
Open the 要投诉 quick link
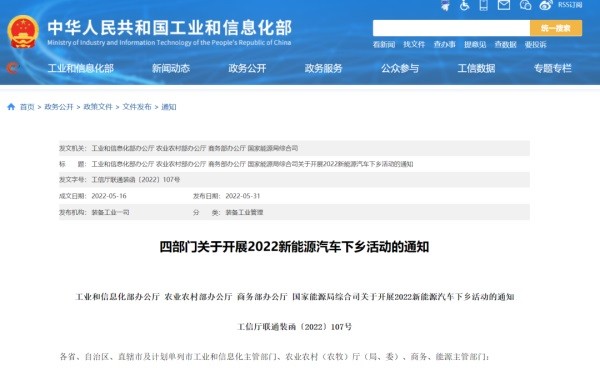535,45
